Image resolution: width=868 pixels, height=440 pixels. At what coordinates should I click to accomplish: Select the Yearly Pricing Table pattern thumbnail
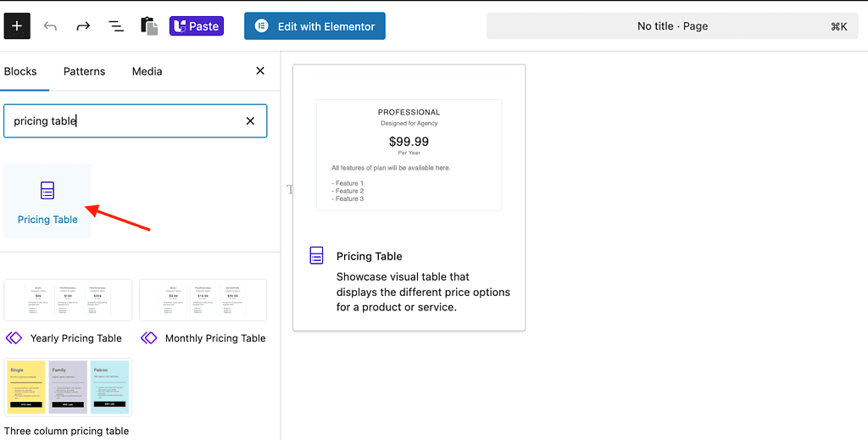click(x=68, y=300)
